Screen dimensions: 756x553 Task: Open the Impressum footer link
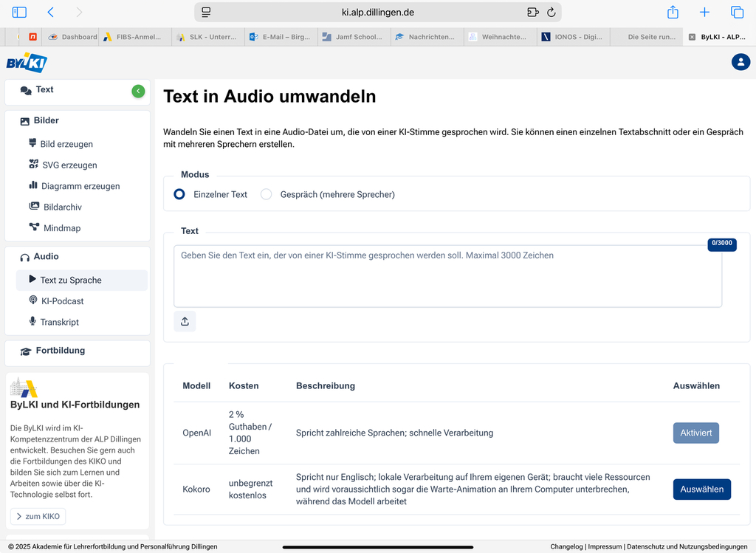coord(605,547)
